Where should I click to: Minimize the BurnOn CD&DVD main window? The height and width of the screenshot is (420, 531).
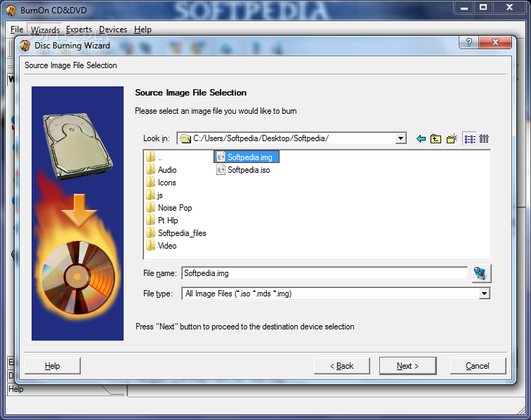(x=464, y=7)
